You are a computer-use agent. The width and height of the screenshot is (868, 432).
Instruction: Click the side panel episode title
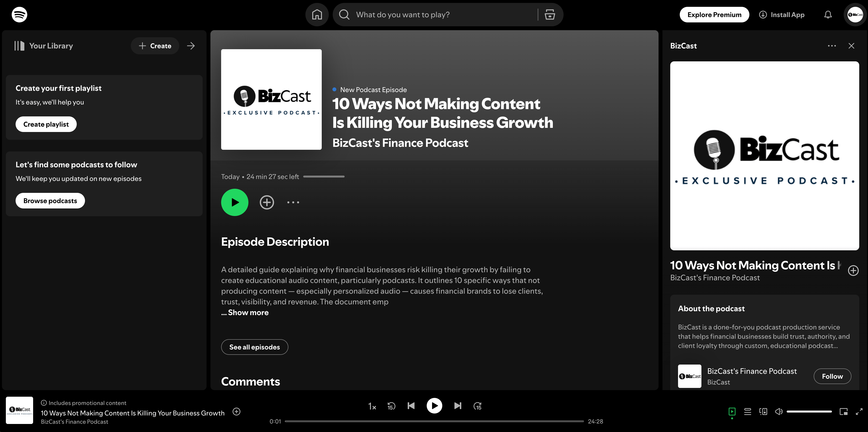755,265
